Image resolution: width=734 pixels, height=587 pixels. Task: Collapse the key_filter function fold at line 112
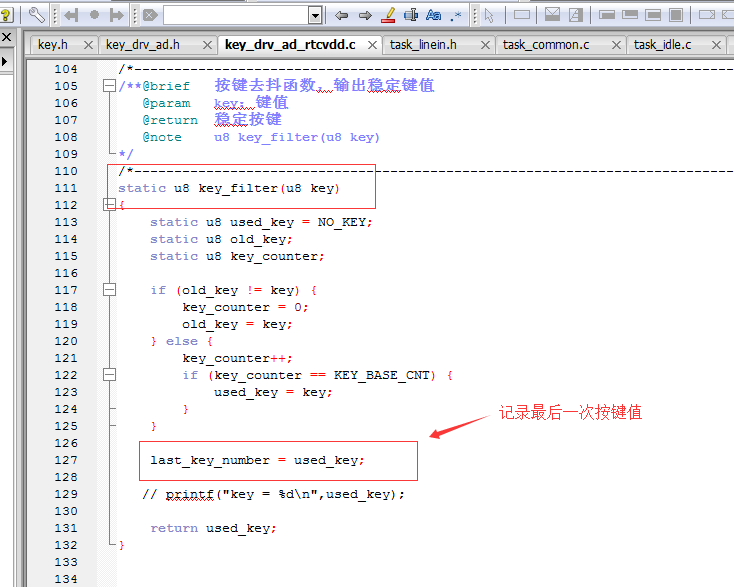(x=110, y=205)
